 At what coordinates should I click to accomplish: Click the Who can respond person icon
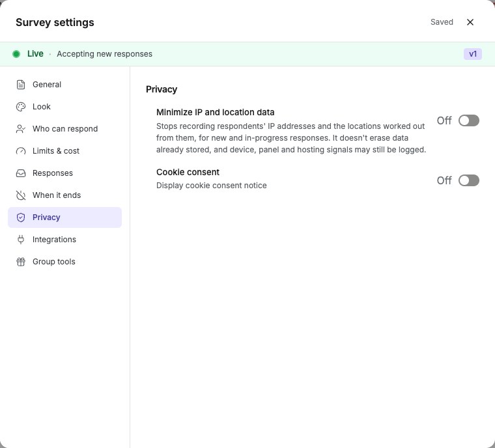click(21, 129)
